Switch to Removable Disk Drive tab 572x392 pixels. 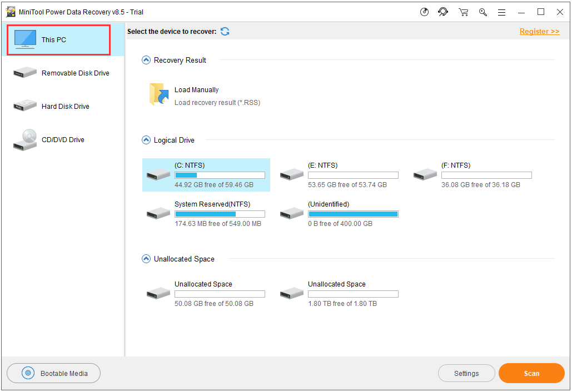(x=63, y=73)
